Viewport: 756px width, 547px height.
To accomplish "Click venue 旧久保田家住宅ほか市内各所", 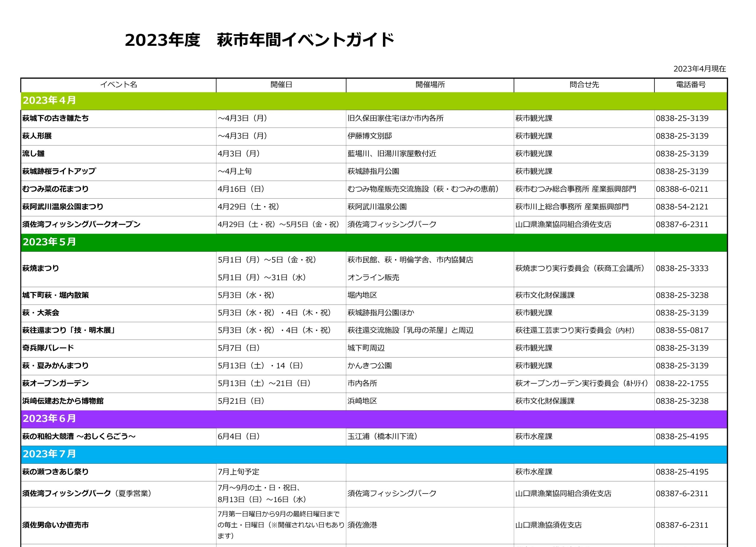I will (x=395, y=119).
